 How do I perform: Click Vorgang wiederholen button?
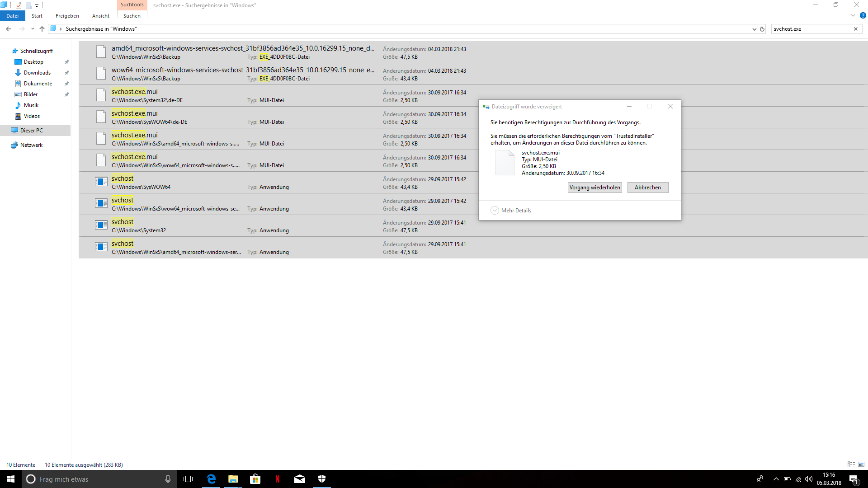pos(594,188)
